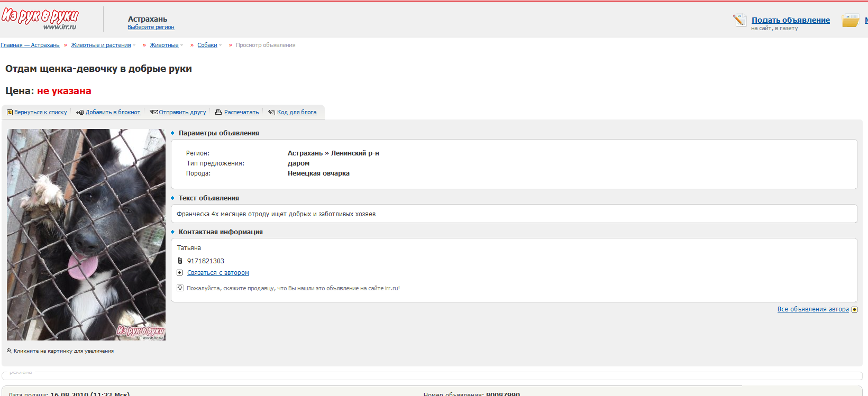Image resolution: width=868 pixels, height=396 pixels.
Task: Click the lightbulb hint icon in contact box
Action: (x=180, y=288)
